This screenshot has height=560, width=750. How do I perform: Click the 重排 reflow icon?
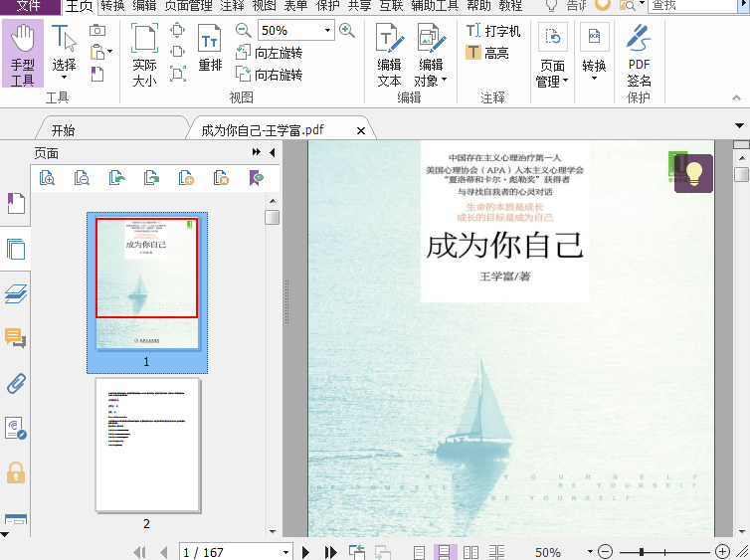[210, 50]
